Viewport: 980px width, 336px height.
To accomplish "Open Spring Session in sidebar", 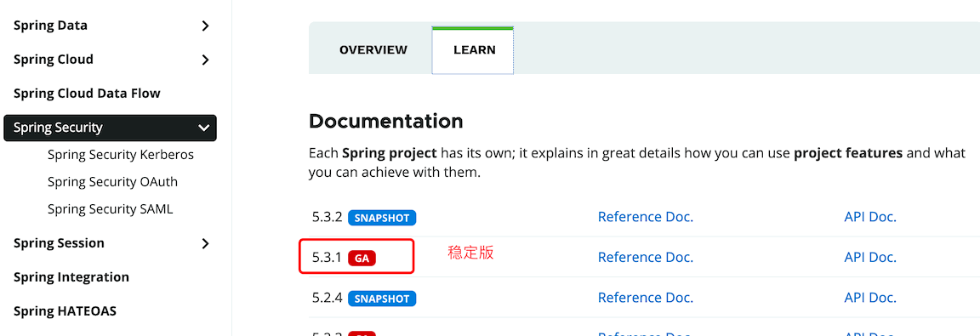I will pos(59,243).
